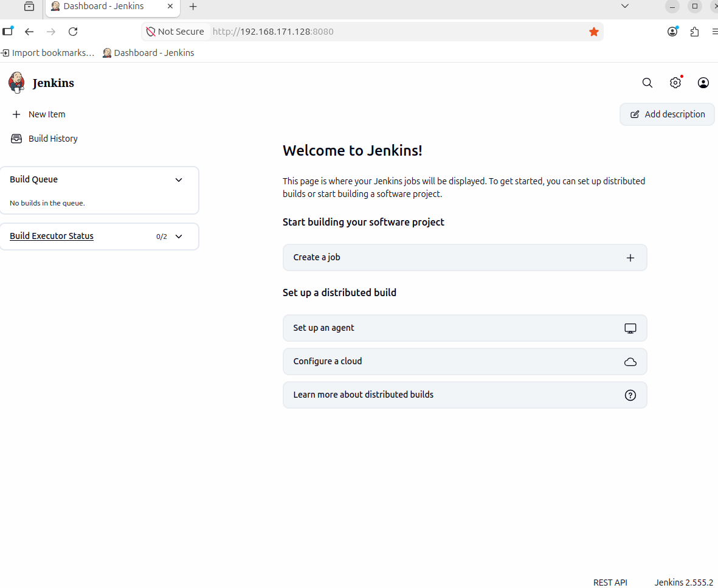This screenshot has width=718, height=588.
Task: Click the Jenkins title text in header
Action: pos(53,83)
